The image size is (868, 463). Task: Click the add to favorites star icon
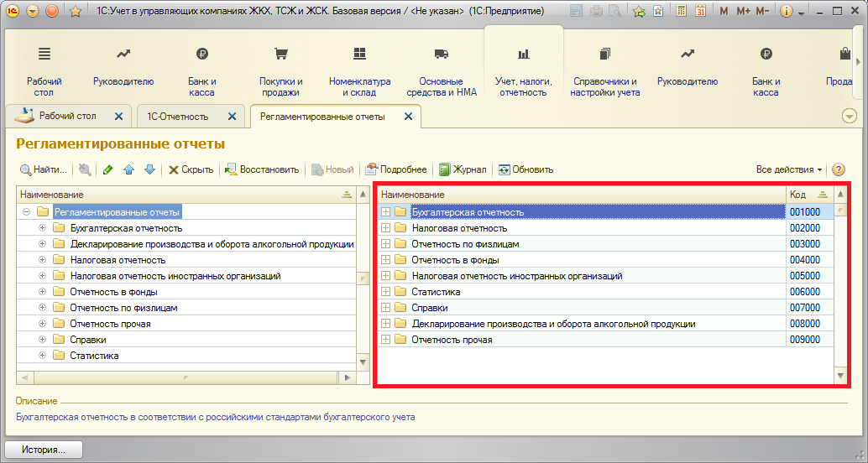[75, 12]
